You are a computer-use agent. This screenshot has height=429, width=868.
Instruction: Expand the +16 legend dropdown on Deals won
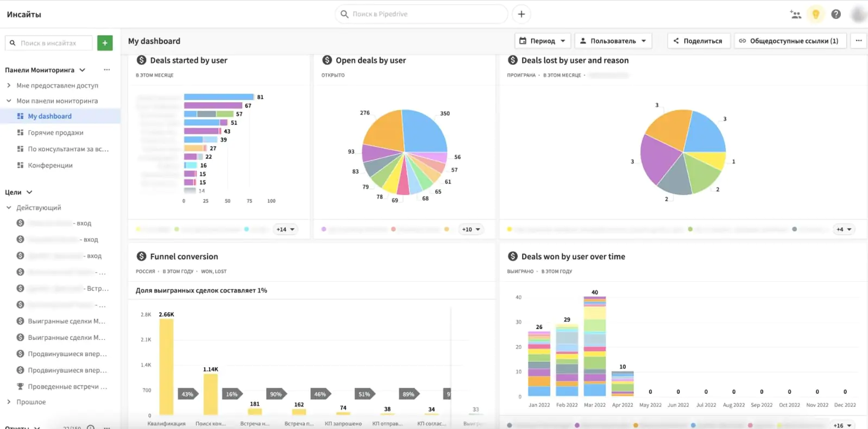click(842, 425)
